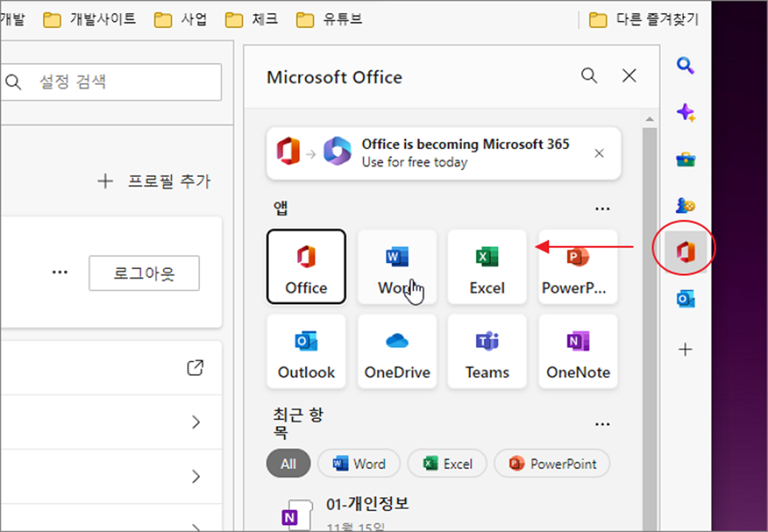Expand the first chevron settings row
768x532 pixels.
[x=196, y=422]
